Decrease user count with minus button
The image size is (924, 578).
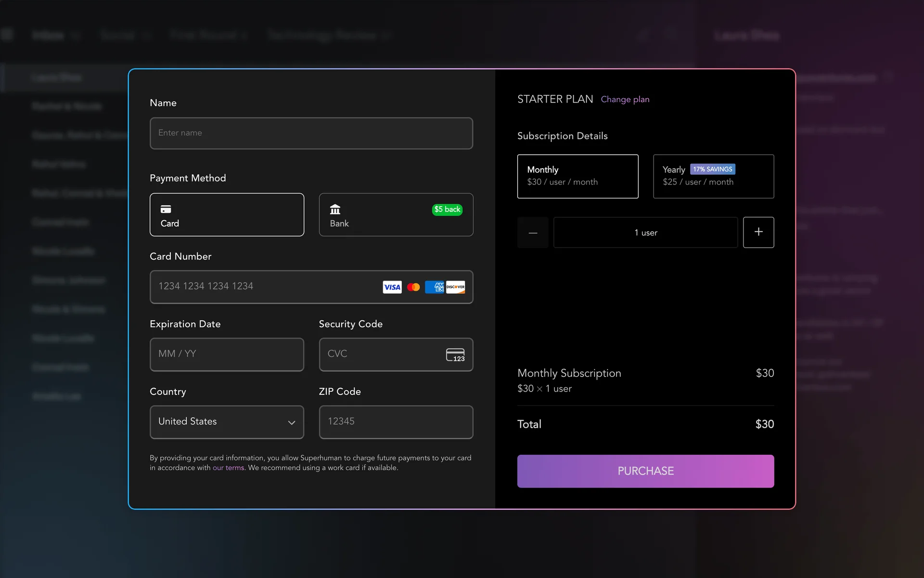coord(533,233)
